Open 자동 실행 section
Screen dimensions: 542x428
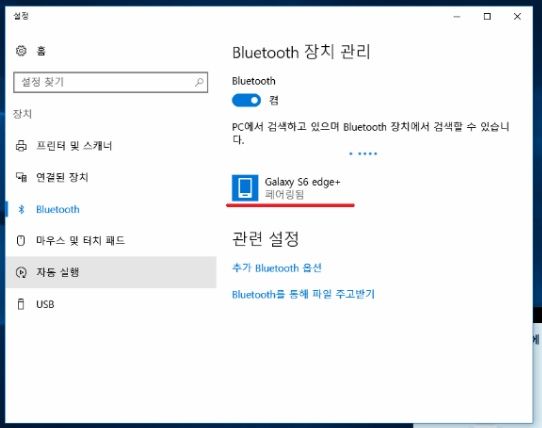coord(111,272)
